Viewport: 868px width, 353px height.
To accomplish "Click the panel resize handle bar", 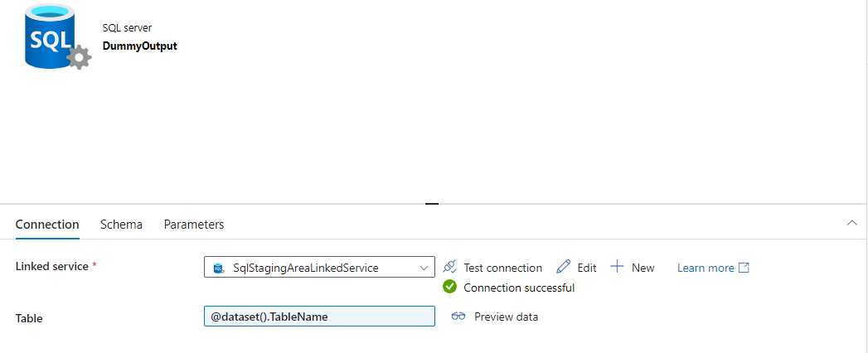I will point(432,204).
